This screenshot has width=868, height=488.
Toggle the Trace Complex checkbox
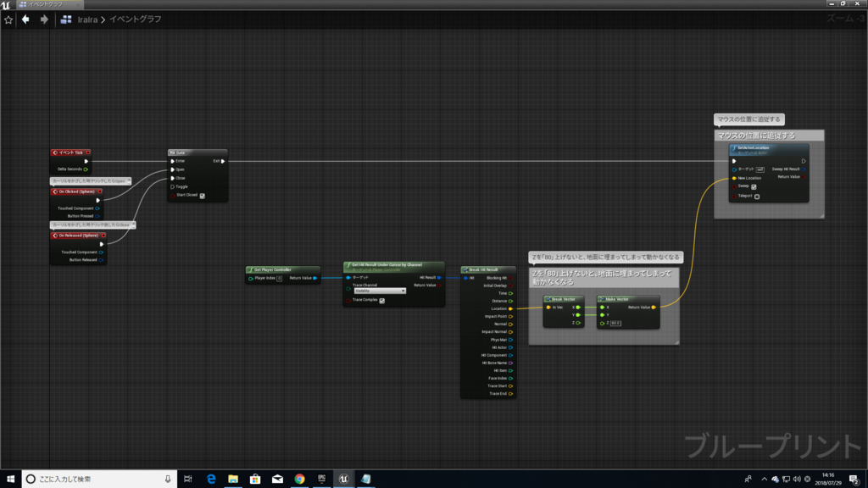382,301
